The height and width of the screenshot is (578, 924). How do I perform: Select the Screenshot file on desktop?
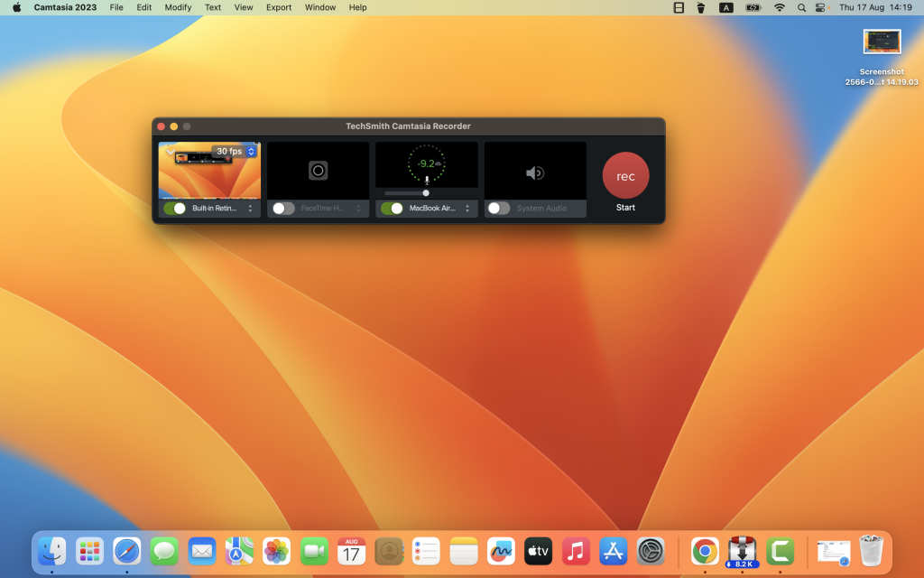tap(882, 58)
